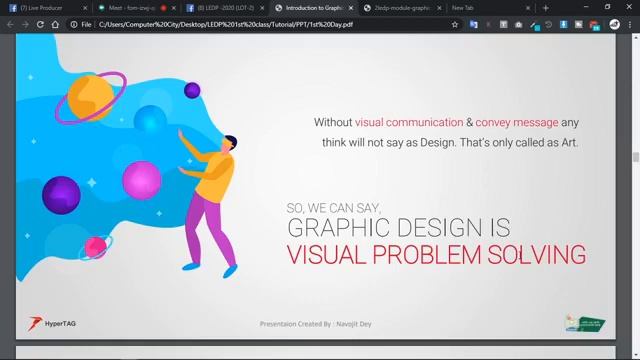Viewport: 640px width, 360px height.
Task: Bookmark this page with star icon
Action: click(x=455, y=24)
